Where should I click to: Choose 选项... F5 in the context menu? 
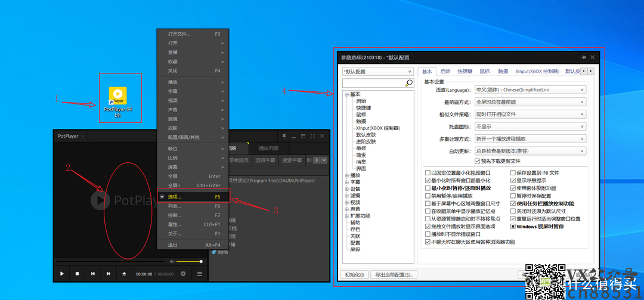[x=193, y=197]
